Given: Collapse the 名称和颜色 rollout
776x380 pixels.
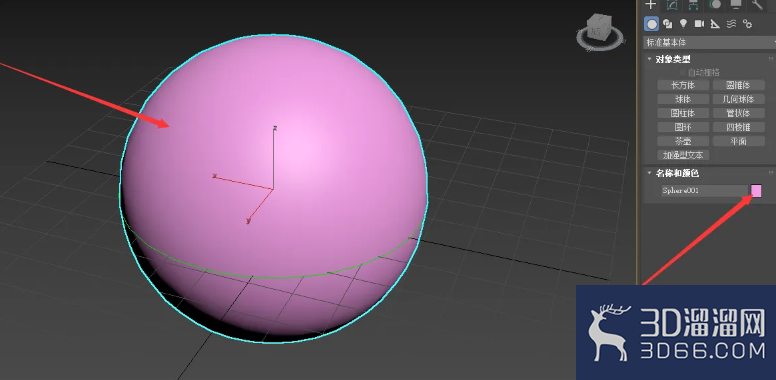Looking at the screenshot, I should 677,173.
